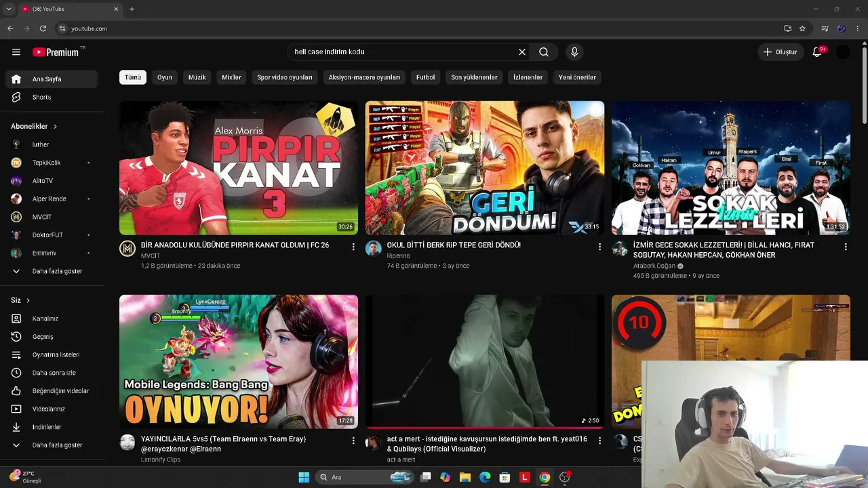Open more options for PIRPIR KANAT video
This screenshot has width=868, height=488.
(353, 247)
